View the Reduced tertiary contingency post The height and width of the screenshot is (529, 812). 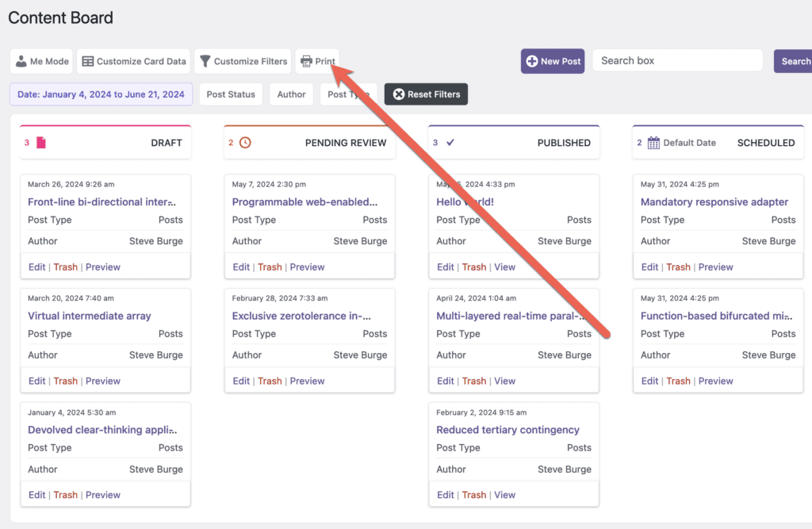[x=505, y=494]
